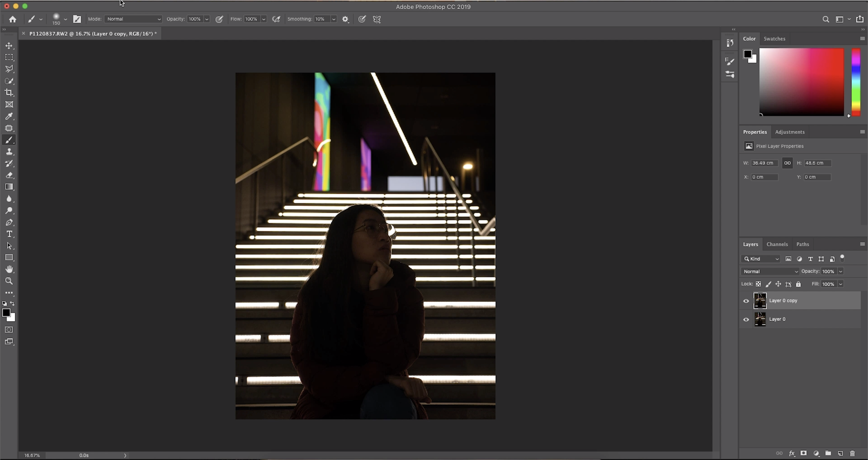Select the Crop tool
The width and height of the screenshot is (868, 460).
coord(9,92)
